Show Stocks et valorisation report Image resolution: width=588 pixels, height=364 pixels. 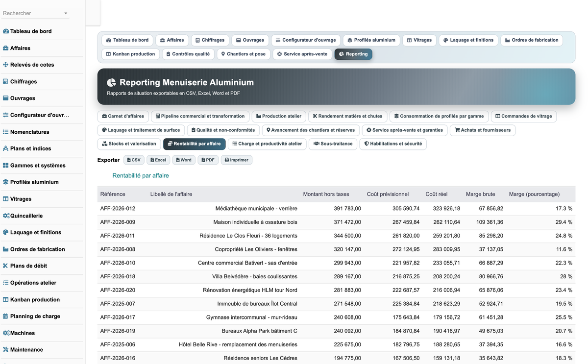click(129, 144)
